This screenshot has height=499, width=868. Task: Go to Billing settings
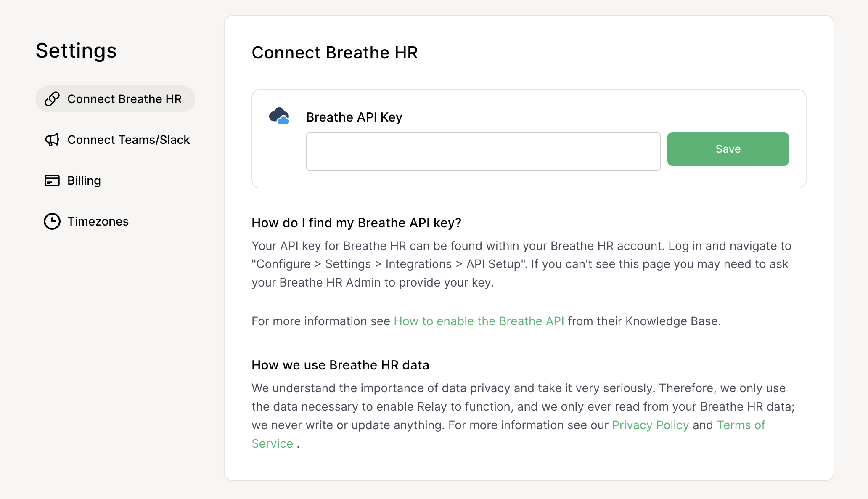click(x=84, y=180)
